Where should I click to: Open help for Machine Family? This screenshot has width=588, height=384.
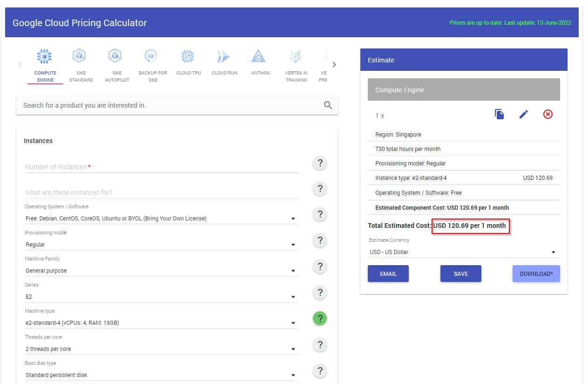pos(320,267)
